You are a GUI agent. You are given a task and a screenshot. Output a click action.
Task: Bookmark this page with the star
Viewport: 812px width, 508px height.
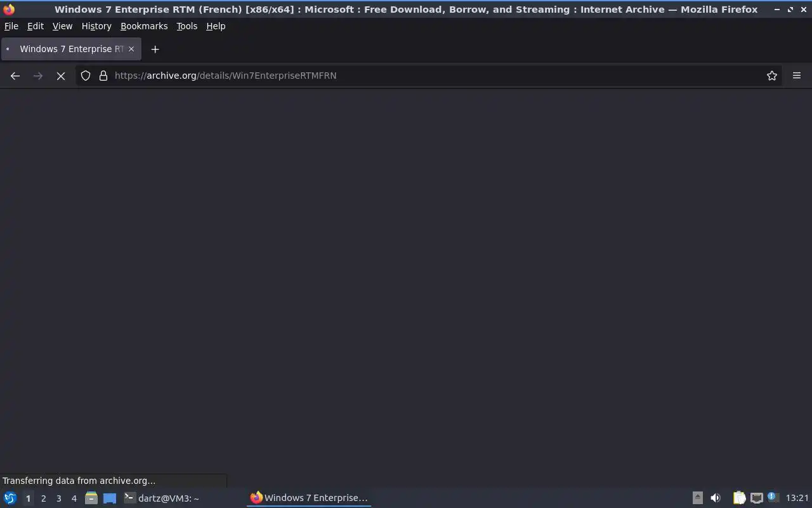[772, 76]
